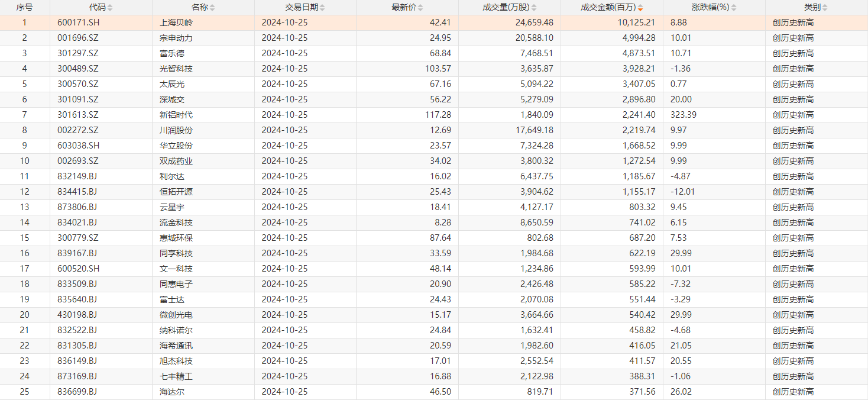Click the sort arrows beside 名称 header
The height and width of the screenshot is (400, 868).
tap(212, 8)
